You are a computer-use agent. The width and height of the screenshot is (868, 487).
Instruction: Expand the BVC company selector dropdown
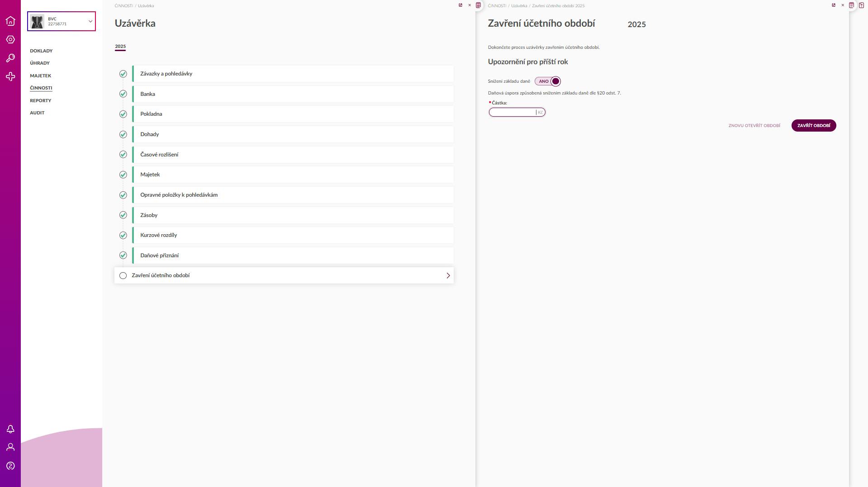90,21
